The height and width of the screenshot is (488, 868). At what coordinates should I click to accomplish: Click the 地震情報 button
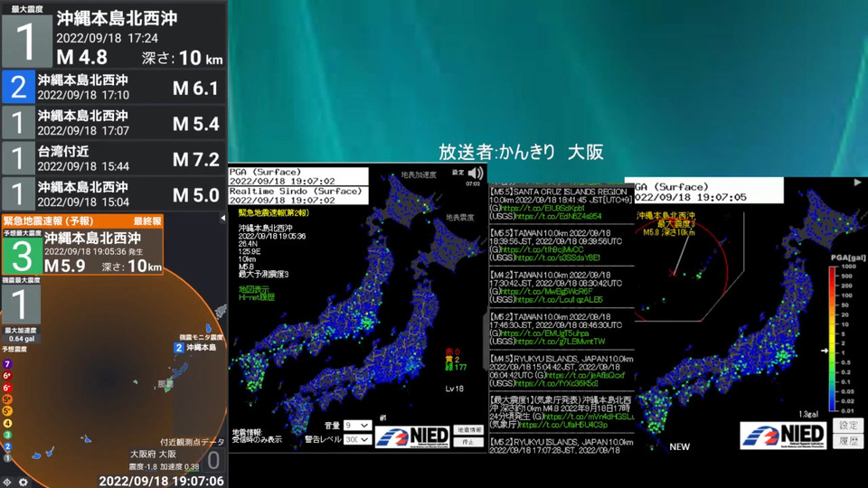pyautogui.click(x=468, y=430)
